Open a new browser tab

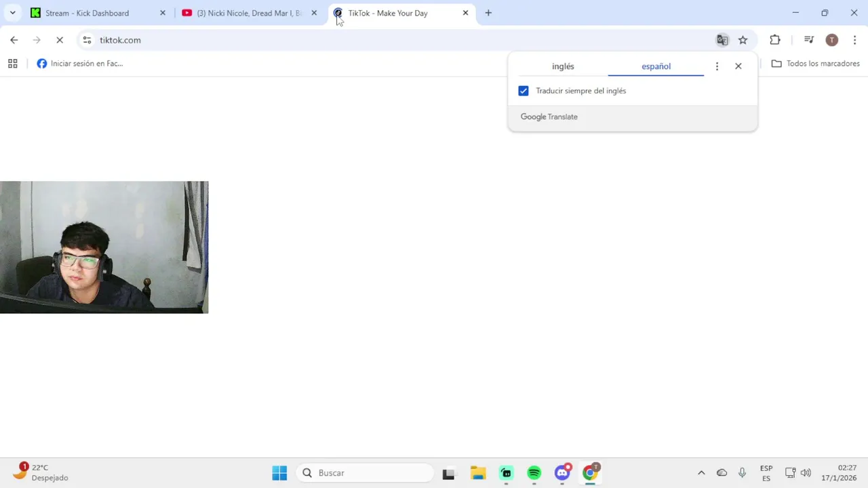point(488,13)
